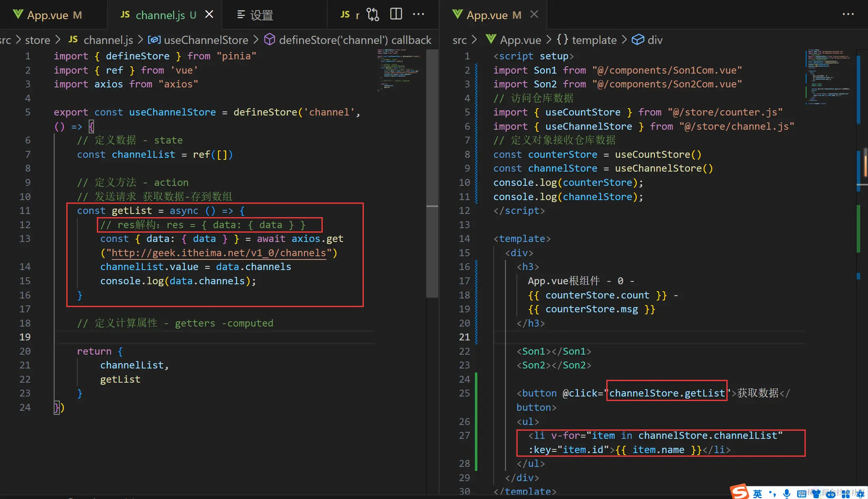Image resolution: width=868 pixels, height=499 pixels.
Task: Click 'console.log(data.channels)' in channel.js
Action: click(x=178, y=281)
